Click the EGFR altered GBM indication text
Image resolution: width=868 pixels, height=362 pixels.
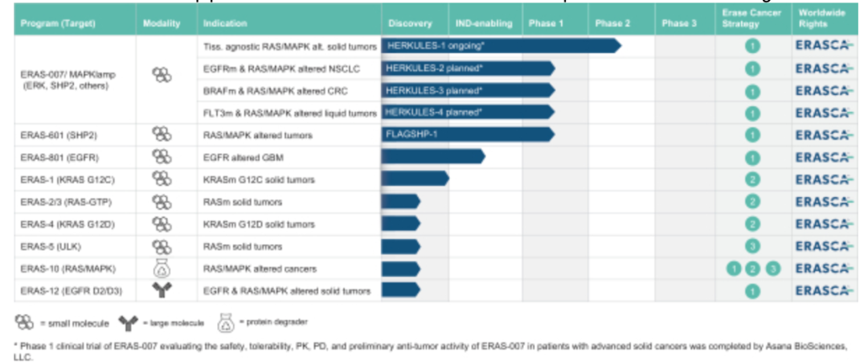tap(243, 158)
